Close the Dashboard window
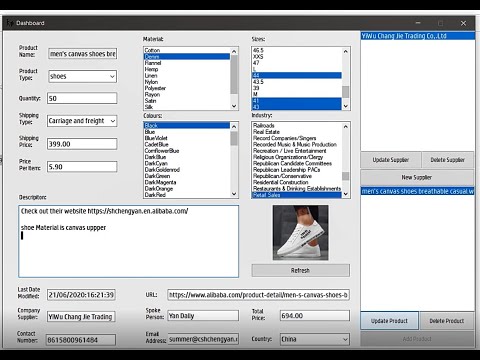480x360 pixels. pyautogui.click(x=463, y=23)
